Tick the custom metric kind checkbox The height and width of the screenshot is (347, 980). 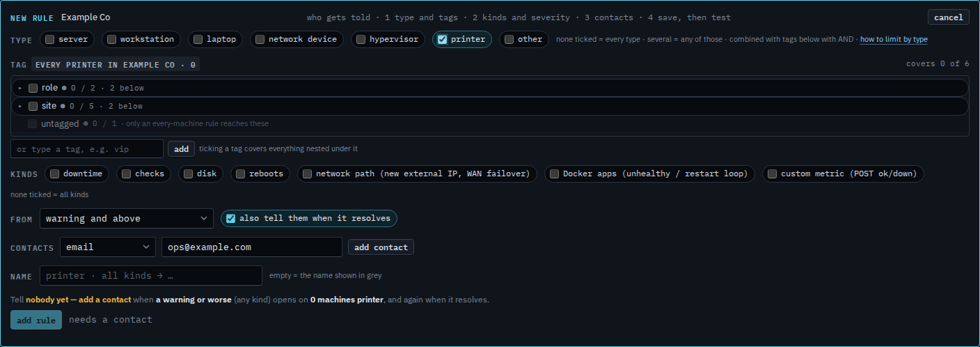[772, 174]
